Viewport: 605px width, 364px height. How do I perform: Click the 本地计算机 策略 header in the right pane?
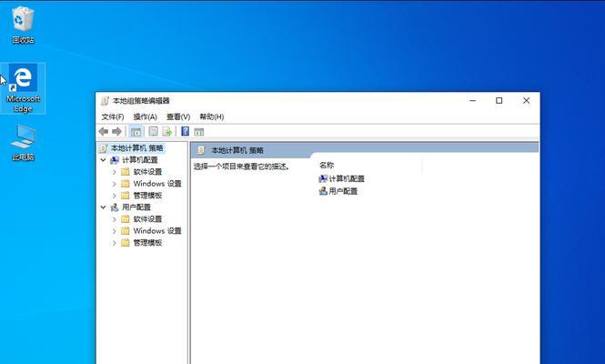pyautogui.click(x=237, y=150)
